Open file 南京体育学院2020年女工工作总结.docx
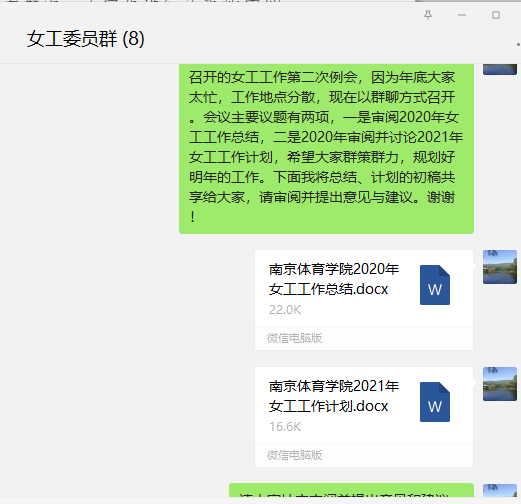The image size is (521, 504). [x=334, y=279]
